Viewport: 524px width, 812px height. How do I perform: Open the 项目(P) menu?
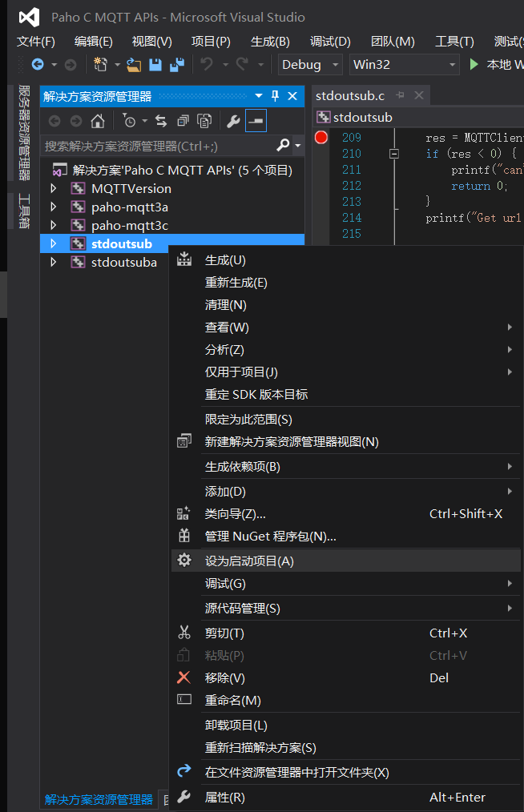pos(211,42)
